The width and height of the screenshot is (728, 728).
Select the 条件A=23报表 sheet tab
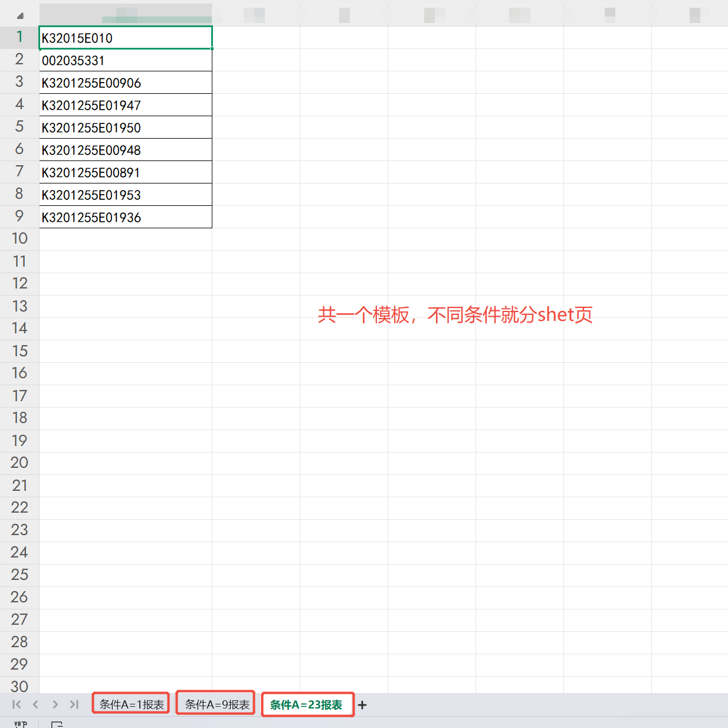point(307,704)
